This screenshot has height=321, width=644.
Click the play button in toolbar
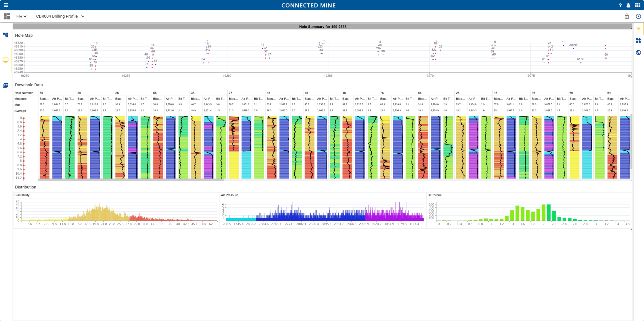coord(638,16)
